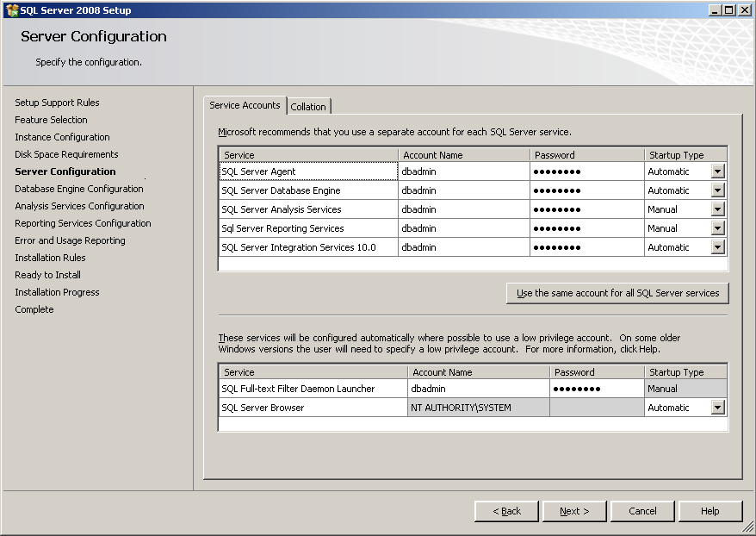The image size is (756, 536).
Task: Click the Service column header in top table
Action: (308, 155)
